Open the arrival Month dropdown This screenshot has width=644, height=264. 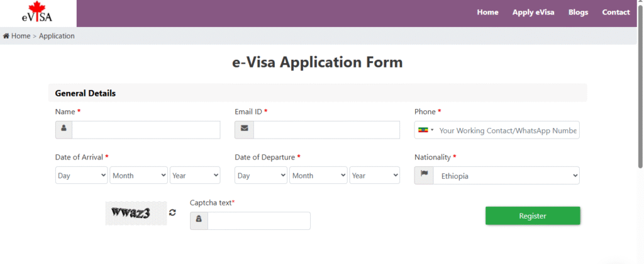[x=139, y=175]
